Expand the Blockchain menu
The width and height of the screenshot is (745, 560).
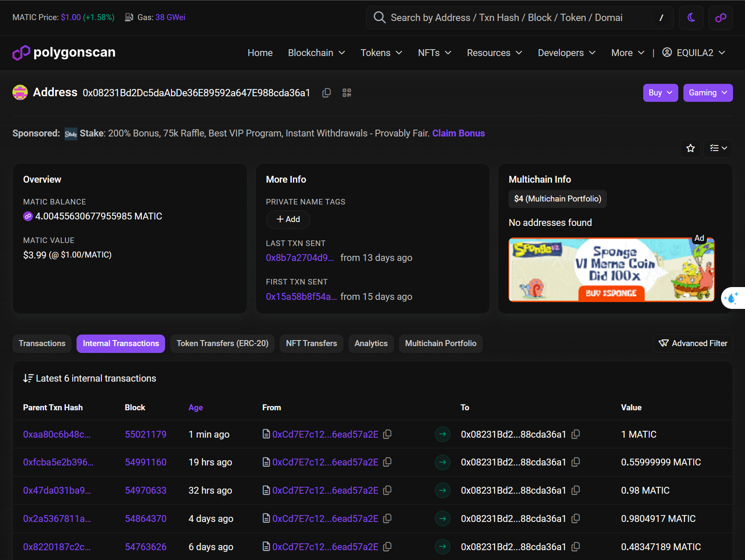[316, 53]
